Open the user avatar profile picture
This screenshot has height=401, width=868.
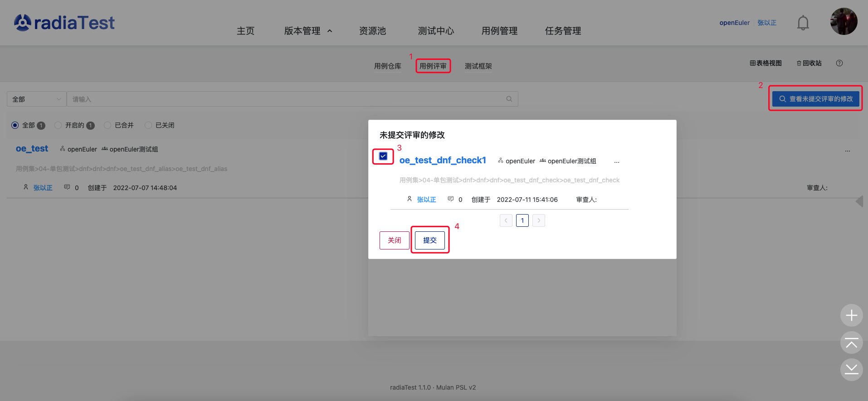coord(843,21)
